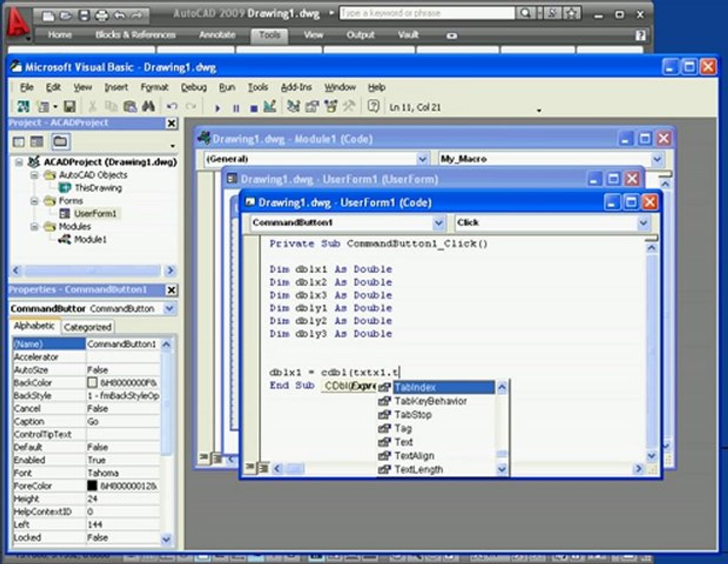The height and width of the screenshot is (564, 728).
Task: Toggle Design Mode icon
Action: [270, 107]
